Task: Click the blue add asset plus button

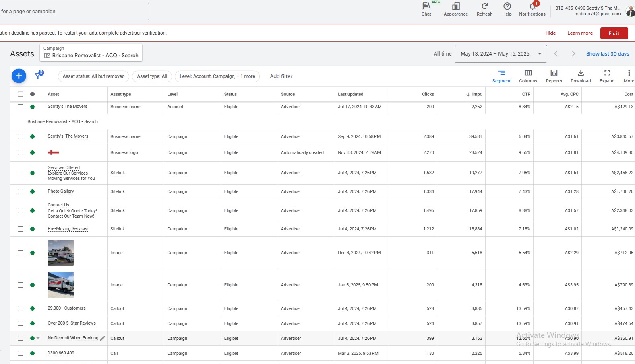Action: (19, 76)
